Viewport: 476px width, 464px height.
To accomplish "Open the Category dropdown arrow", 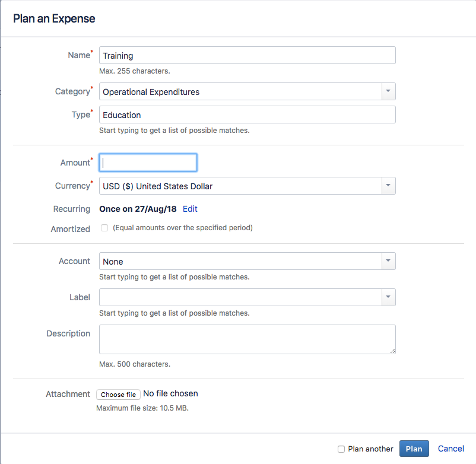I will tap(388, 91).
